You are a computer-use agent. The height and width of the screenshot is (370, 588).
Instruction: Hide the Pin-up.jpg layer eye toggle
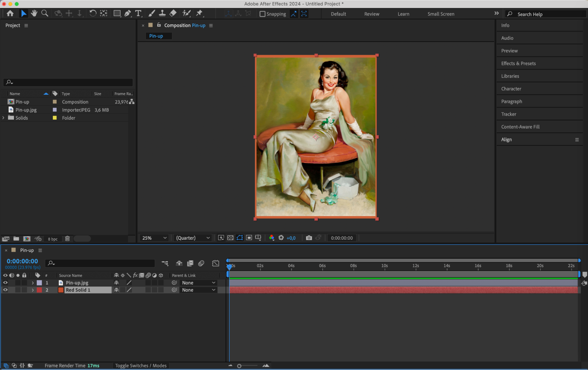5,283
